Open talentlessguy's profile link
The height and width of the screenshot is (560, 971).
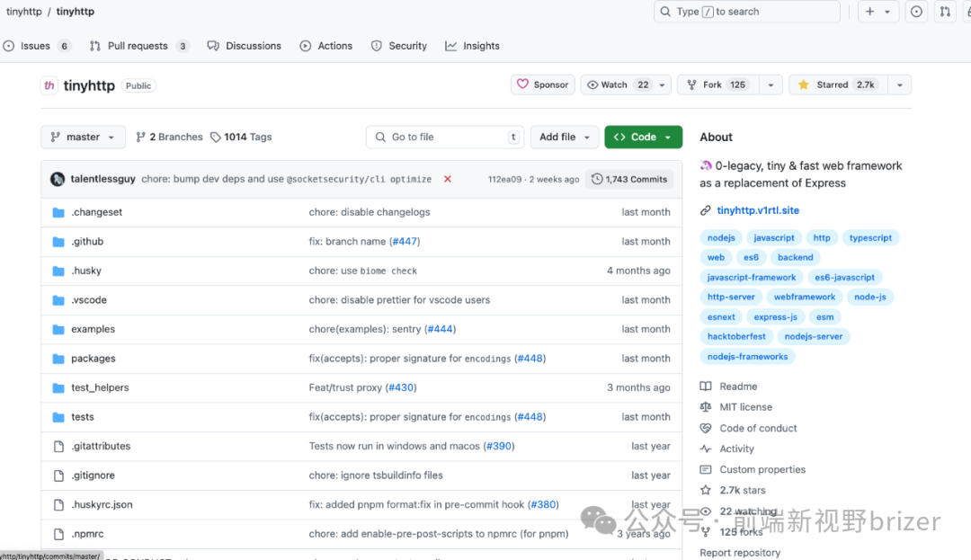tap(102, 179)
